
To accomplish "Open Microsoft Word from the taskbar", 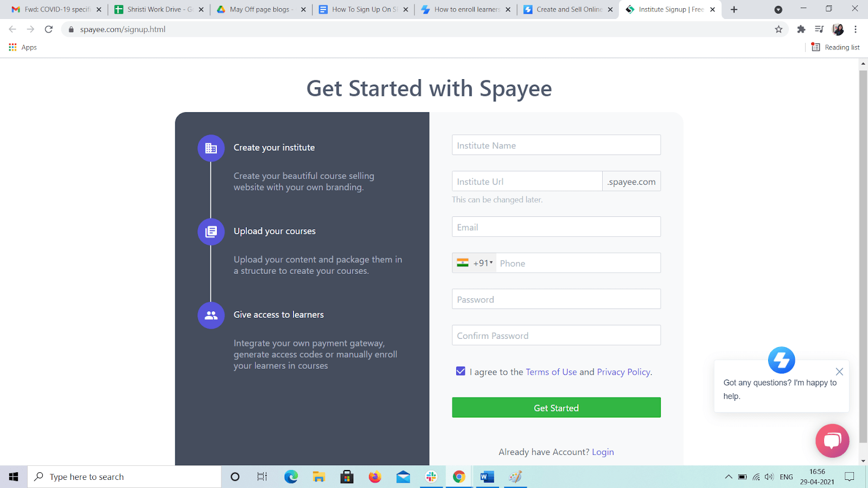I will (487, 477).
